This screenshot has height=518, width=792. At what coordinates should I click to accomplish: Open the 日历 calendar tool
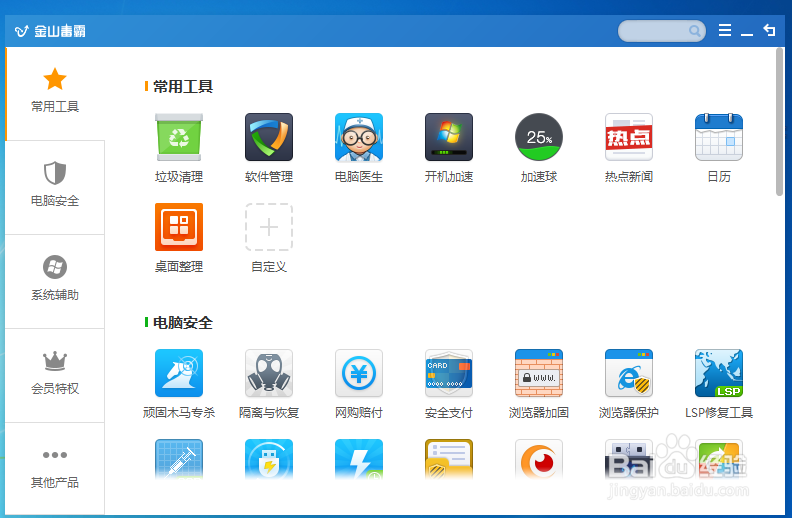pyautogui.click(x=718, y=137)
